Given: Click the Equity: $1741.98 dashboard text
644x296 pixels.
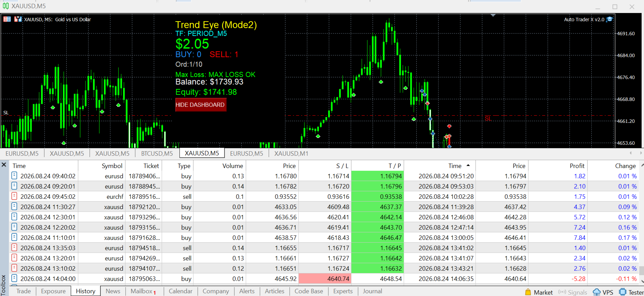Looking at the screenshot, I should [x=206, y=92].
